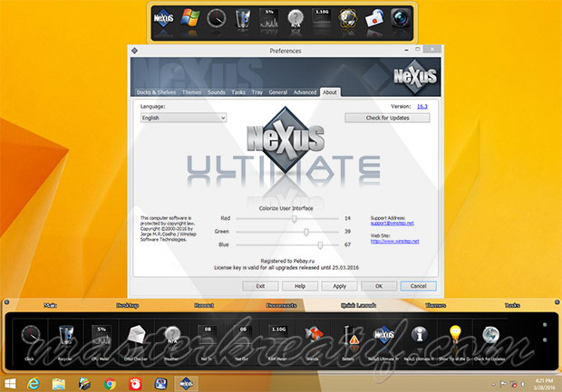Viewport: 562px width, 392px height.
Task: Open File Explorer from the taskbar
Action: coord(59,384)
